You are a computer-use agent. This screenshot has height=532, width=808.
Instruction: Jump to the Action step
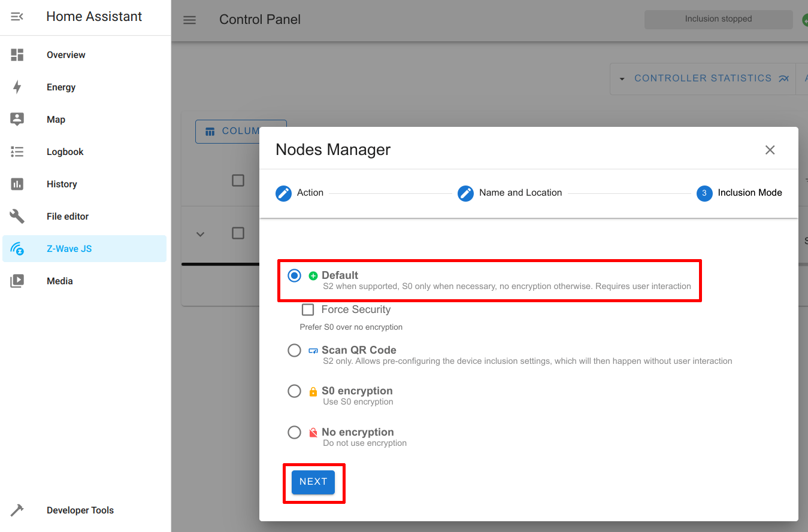(283, 193)
